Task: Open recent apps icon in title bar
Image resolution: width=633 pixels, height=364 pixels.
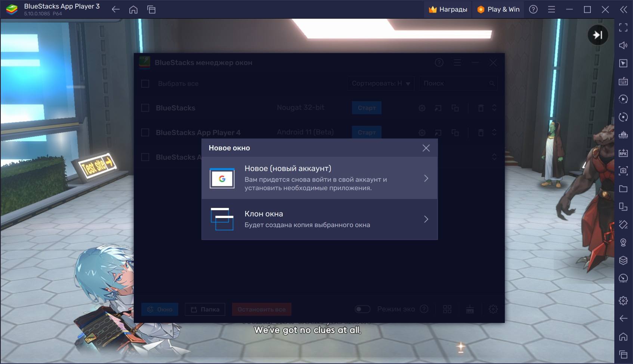Action: coord(151,10)
